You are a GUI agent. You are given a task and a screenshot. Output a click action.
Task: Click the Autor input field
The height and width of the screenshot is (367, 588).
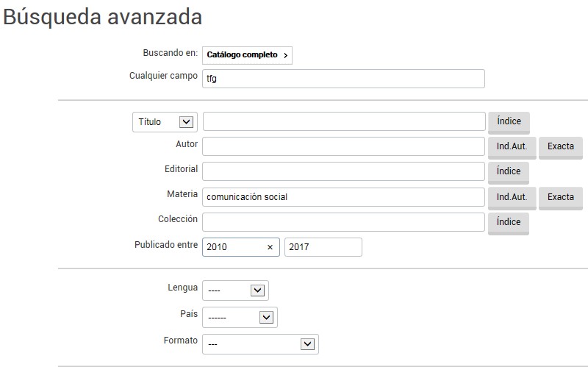pyautogui.click(x=343, y=146)
